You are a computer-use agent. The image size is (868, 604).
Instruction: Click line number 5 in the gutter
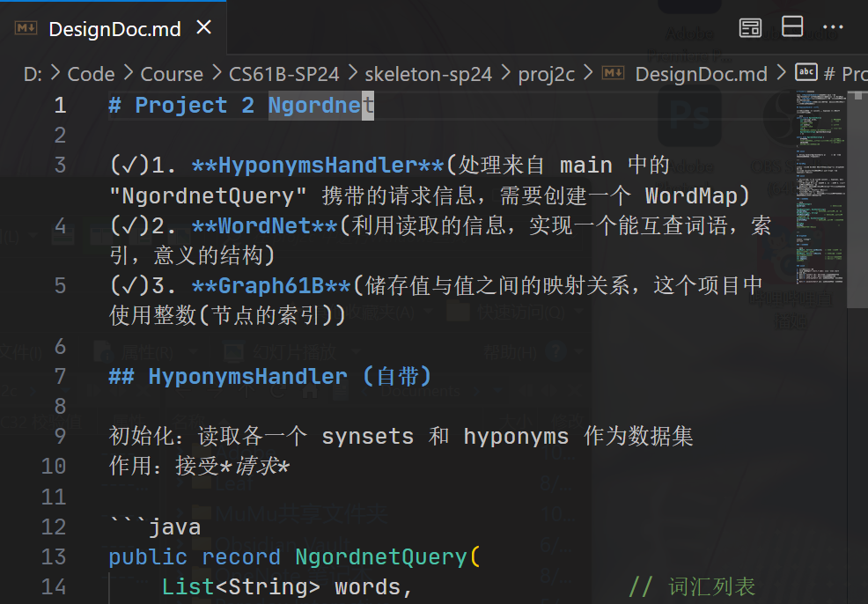coord(61,286)
